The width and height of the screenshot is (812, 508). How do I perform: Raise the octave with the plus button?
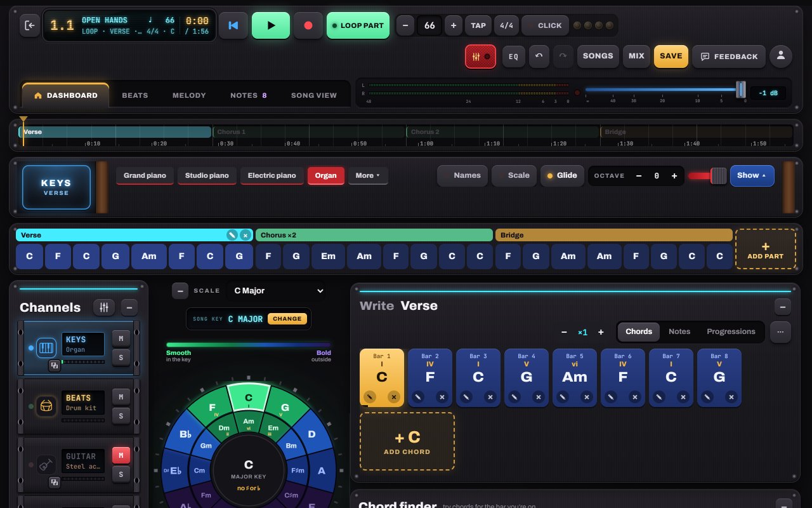[674, 176]
